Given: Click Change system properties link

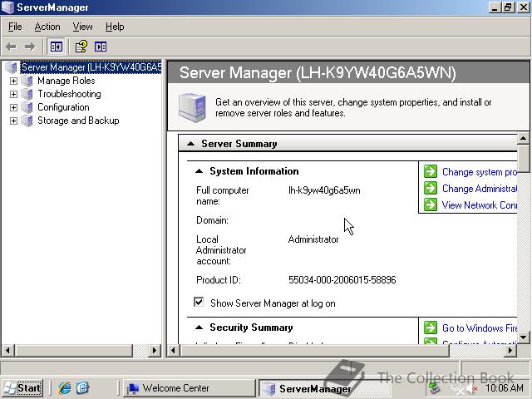Looking at the screenshot, I should click(x=480, y=172).
